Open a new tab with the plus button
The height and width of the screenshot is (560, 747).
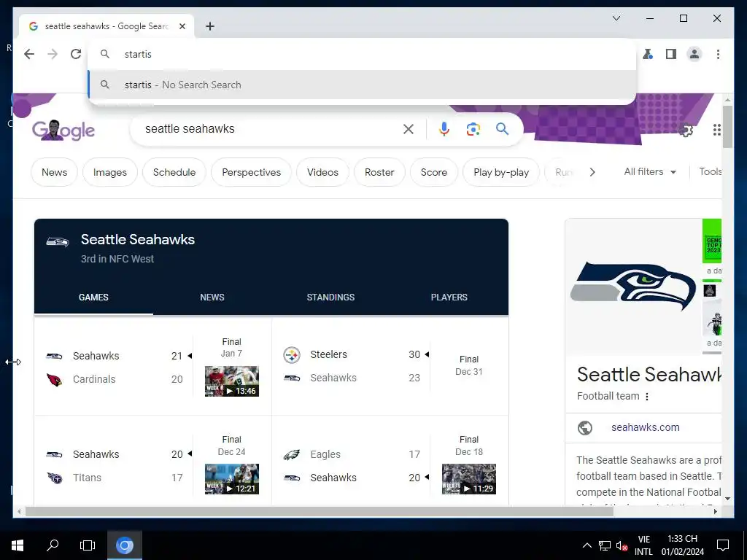pyautogui.click(x=210, y=26)
